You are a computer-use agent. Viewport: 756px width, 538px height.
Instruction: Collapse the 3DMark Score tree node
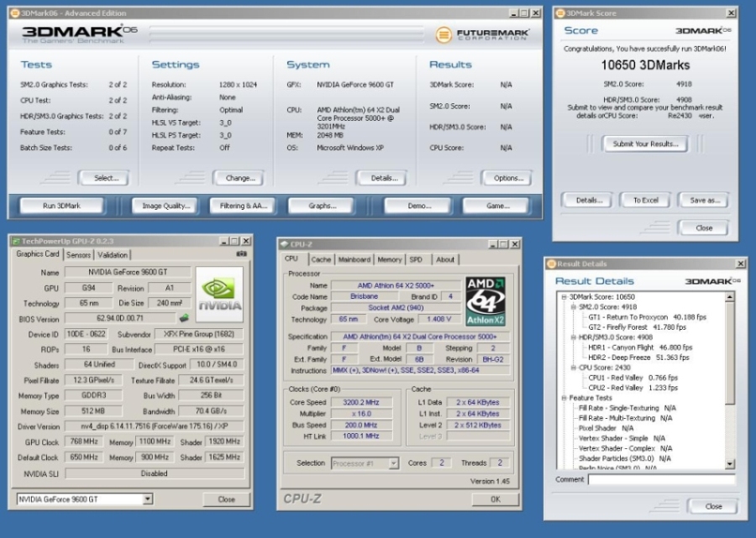click(564, 296)
